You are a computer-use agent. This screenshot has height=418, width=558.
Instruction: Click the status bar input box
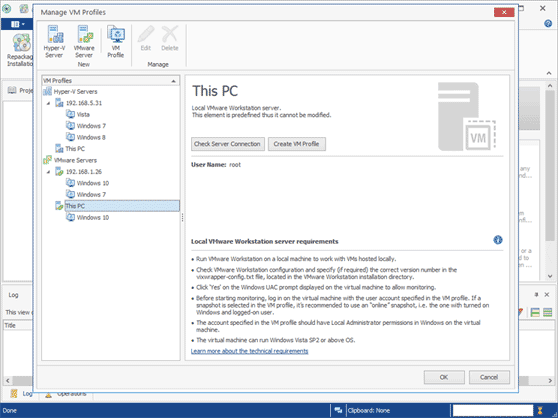coord(493,410)
